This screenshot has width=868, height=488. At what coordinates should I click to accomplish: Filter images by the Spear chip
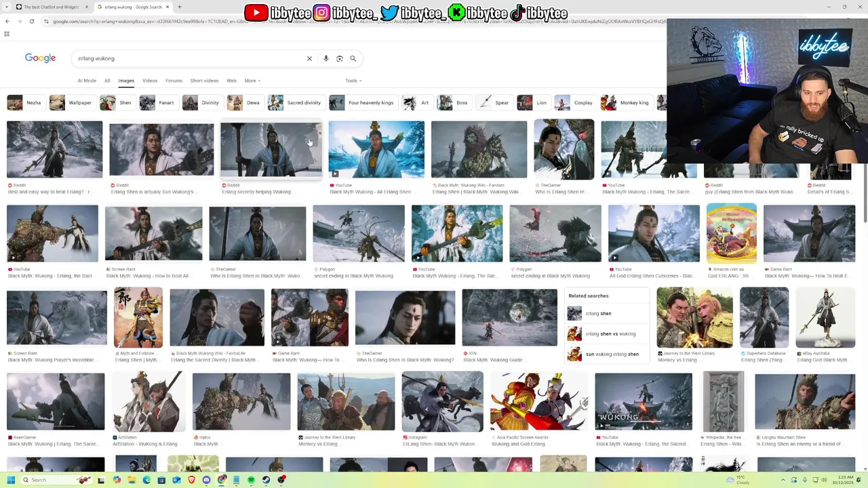coord(494,102)
